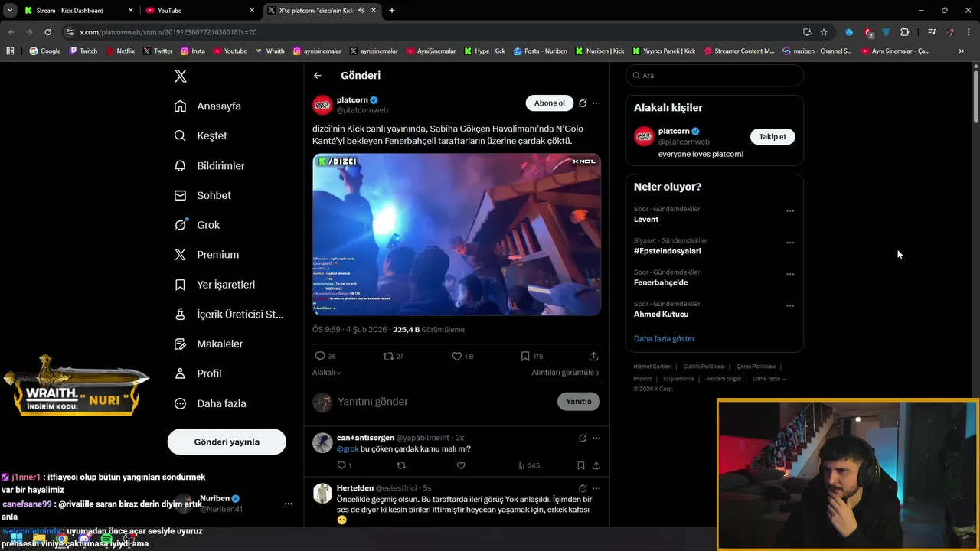The height and width of the screenshot is (551, 980).
Task: Expand the Alakalı sort dropdown
Action: click(327, 373)
